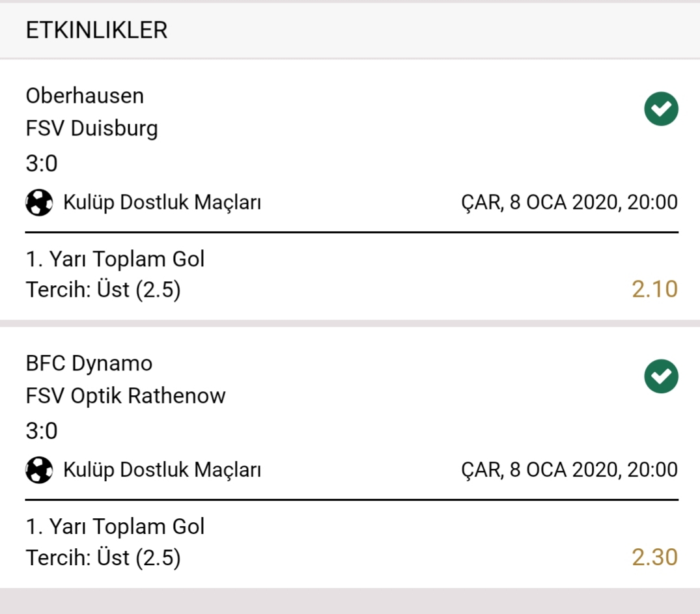Select Tercih: Üst (2.5) in second event
Screen dimensions: 700x614
[103, 558]
